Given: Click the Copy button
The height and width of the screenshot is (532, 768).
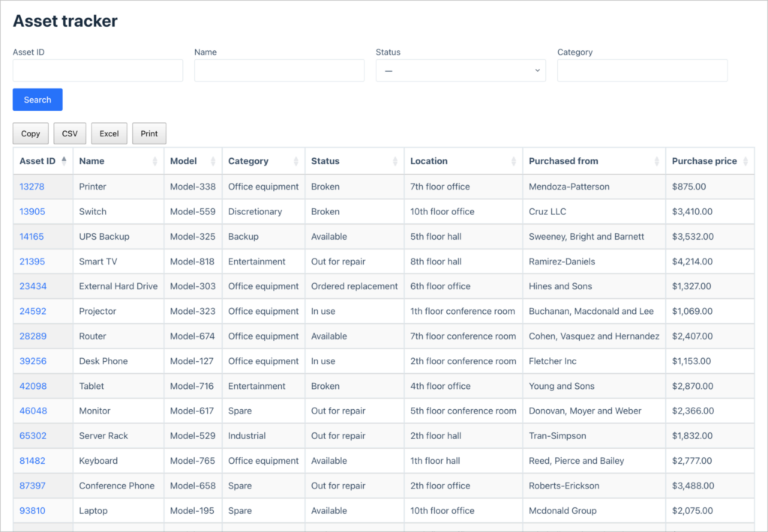Looking at the screenshot, I should point(30,133).
